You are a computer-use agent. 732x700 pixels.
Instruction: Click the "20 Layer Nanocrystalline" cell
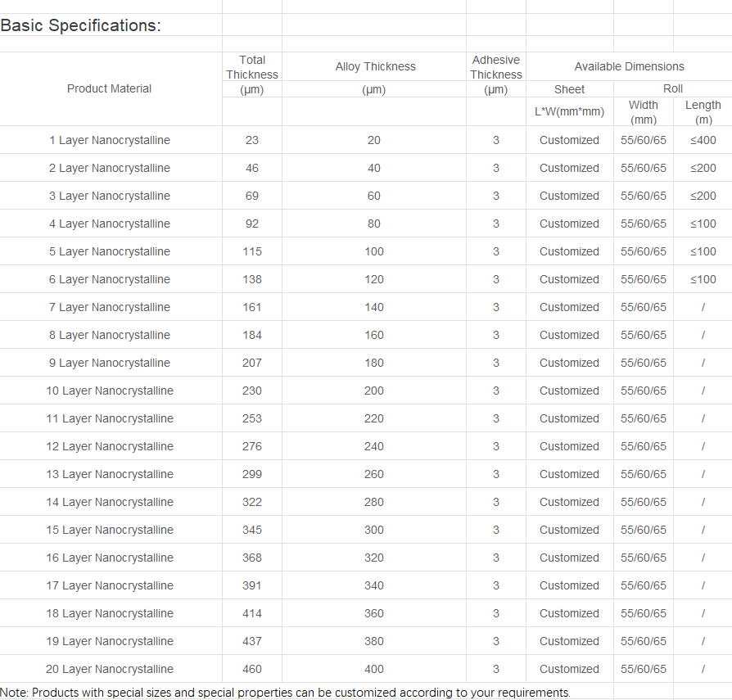pyautogui.click(x=110, y=669)
